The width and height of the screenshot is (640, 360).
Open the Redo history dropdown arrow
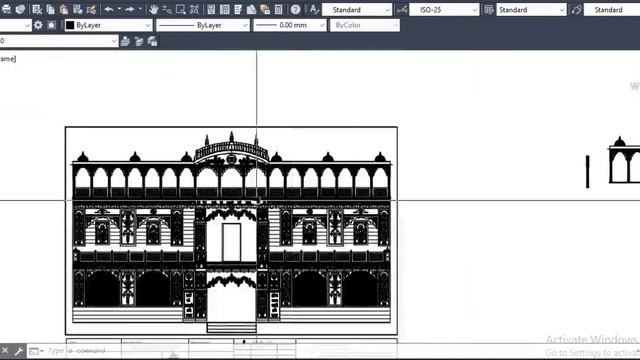[x=140, y=9]
